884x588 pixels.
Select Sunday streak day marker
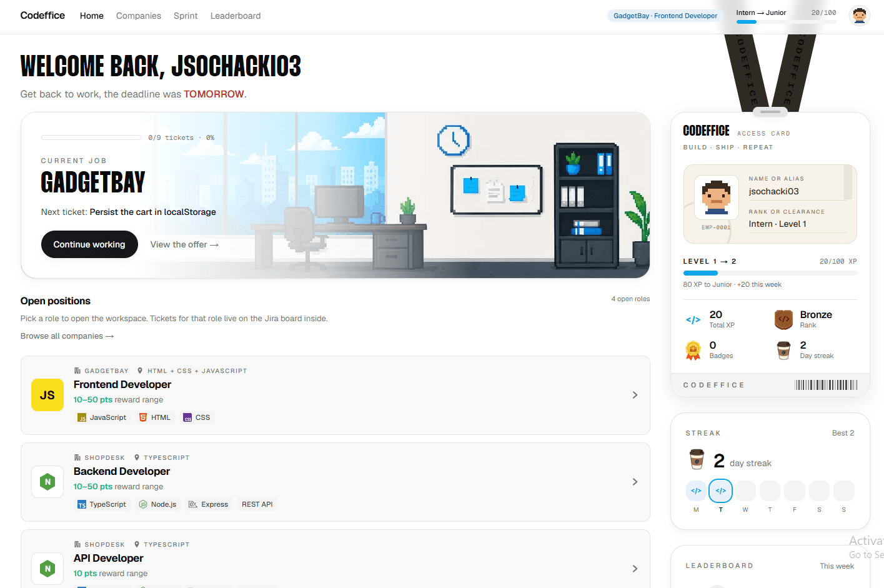(843, 491)
